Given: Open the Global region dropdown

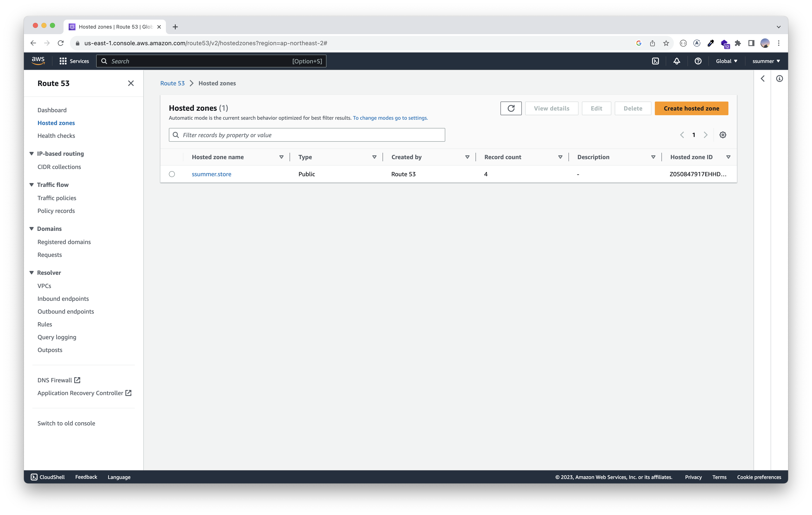Looking at the screenshot, I should [x=726, y=61].
